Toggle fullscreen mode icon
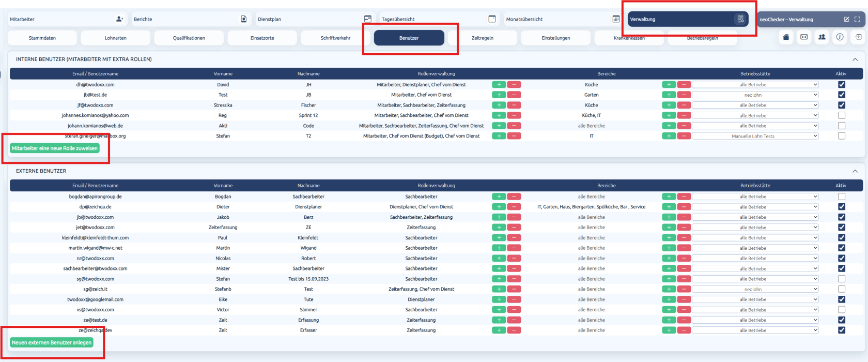Screen dimensions: 868x362 (857, 19)
